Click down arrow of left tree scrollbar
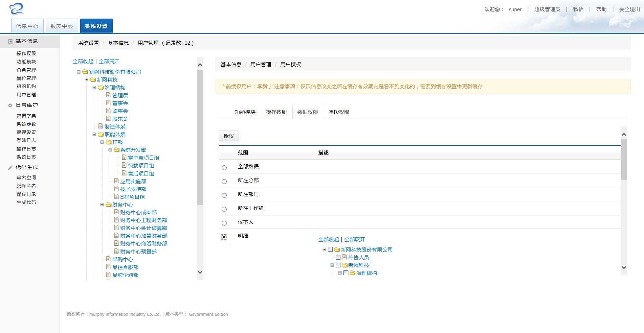 [200, 272]
